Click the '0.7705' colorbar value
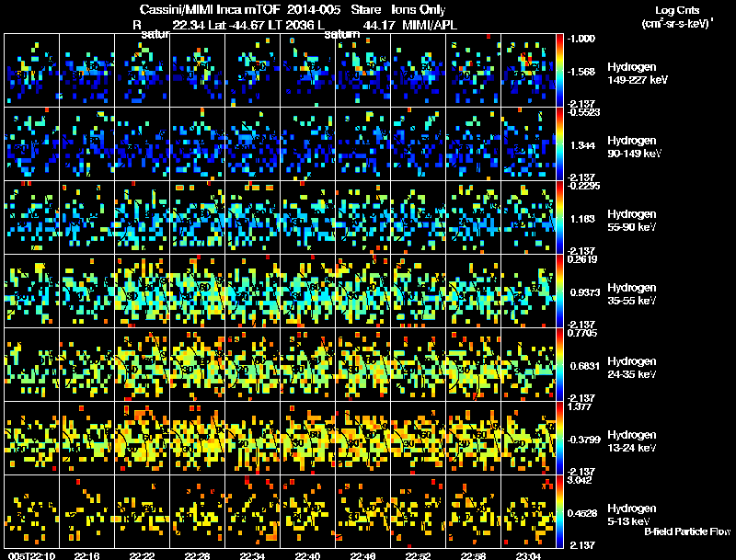This screenshot has height=560, width=736. (582, 334)
